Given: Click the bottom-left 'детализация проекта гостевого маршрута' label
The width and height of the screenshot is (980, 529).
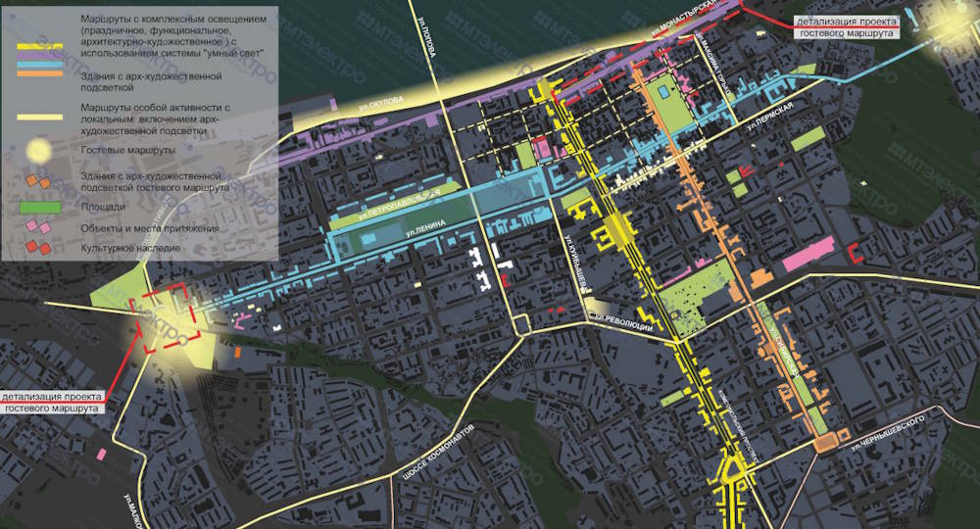Looking at the screenshot, I should tap(51, 402).
